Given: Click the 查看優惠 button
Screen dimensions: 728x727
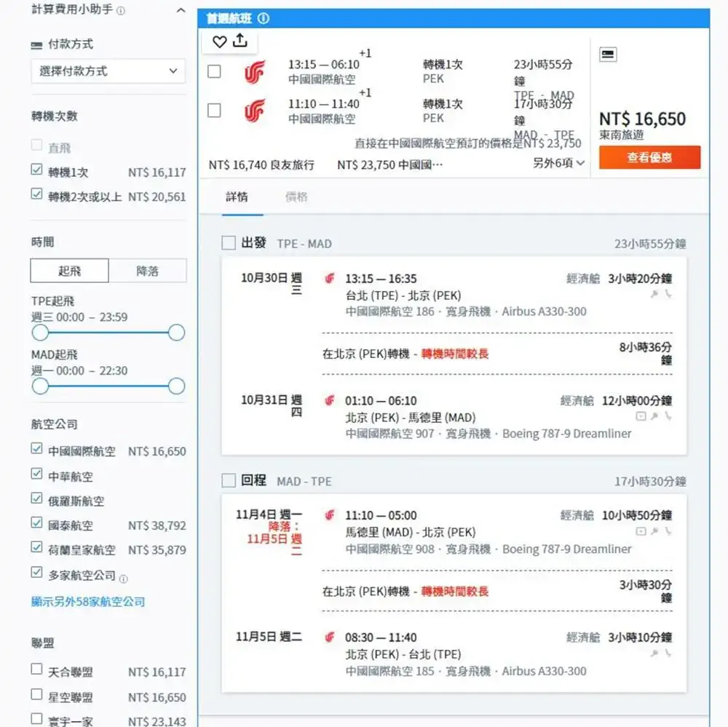Looking at the screenshot, I should click(649, 157).
